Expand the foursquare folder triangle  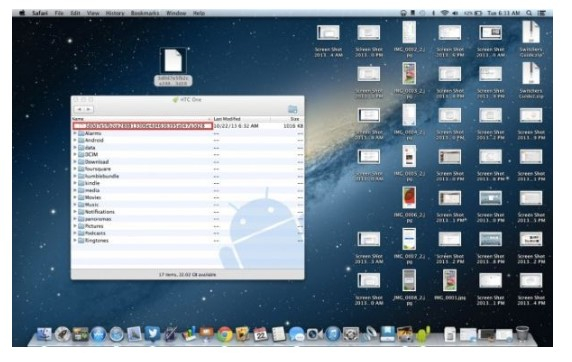[75, 169]
